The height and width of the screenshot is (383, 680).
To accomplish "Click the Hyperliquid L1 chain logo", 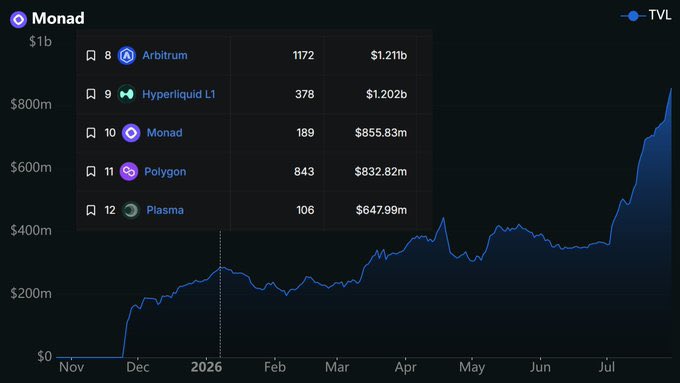I will click(x=127, y=94).
